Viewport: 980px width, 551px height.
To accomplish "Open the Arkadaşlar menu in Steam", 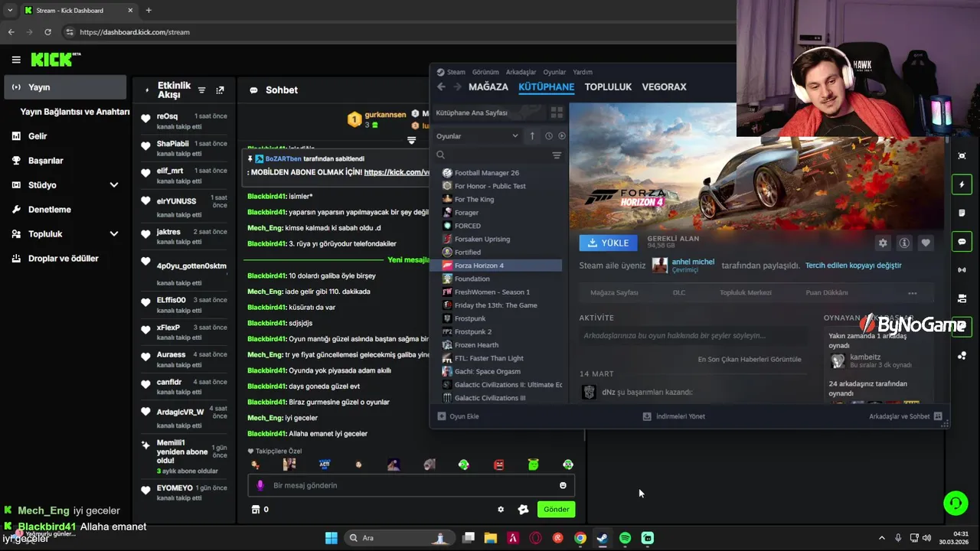I will click(521, 72).
